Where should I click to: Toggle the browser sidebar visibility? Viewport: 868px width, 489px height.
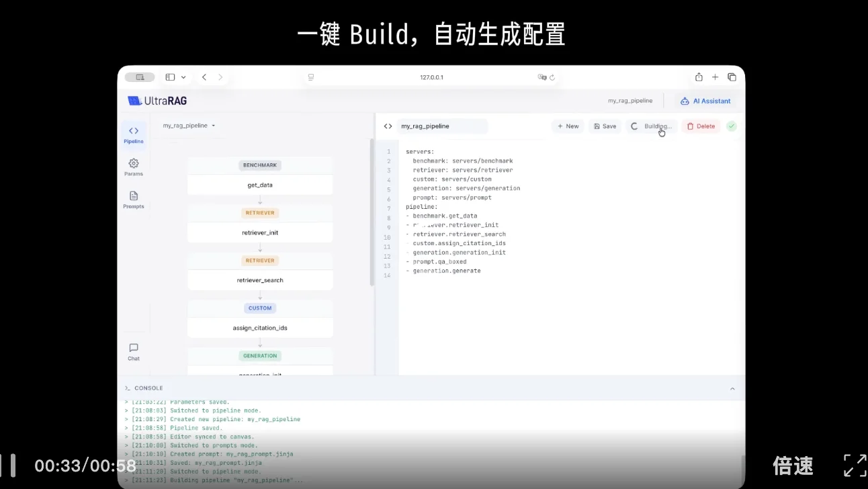pos(169,77)
